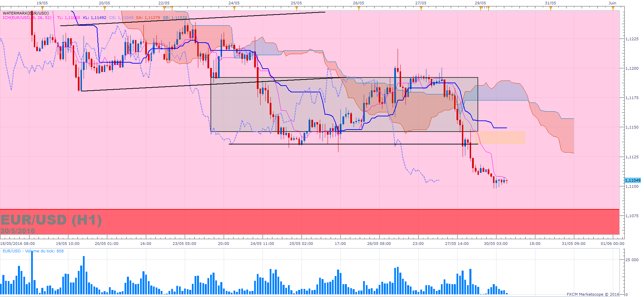The height and width of the screenshot is (297, 644).
Task: Select the orange marker under 24/05
Action: (234, 8)
